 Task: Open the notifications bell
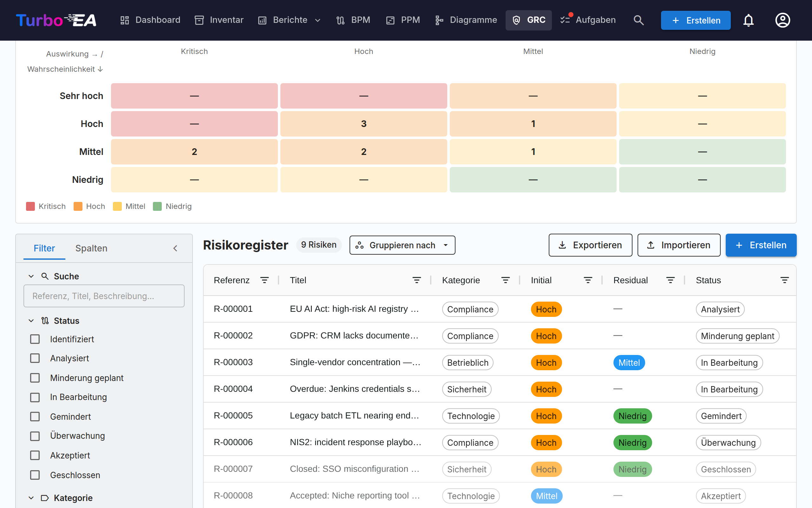point(748,20)
